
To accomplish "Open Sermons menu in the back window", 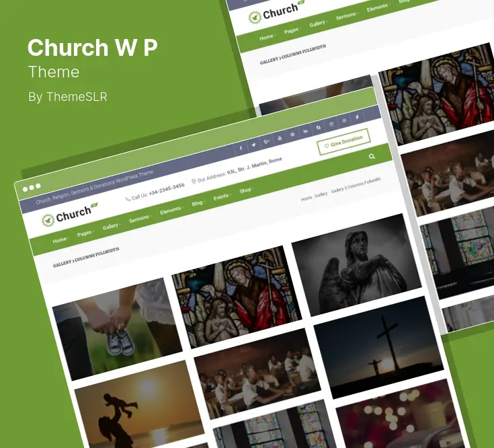I will tap(347, 15).
